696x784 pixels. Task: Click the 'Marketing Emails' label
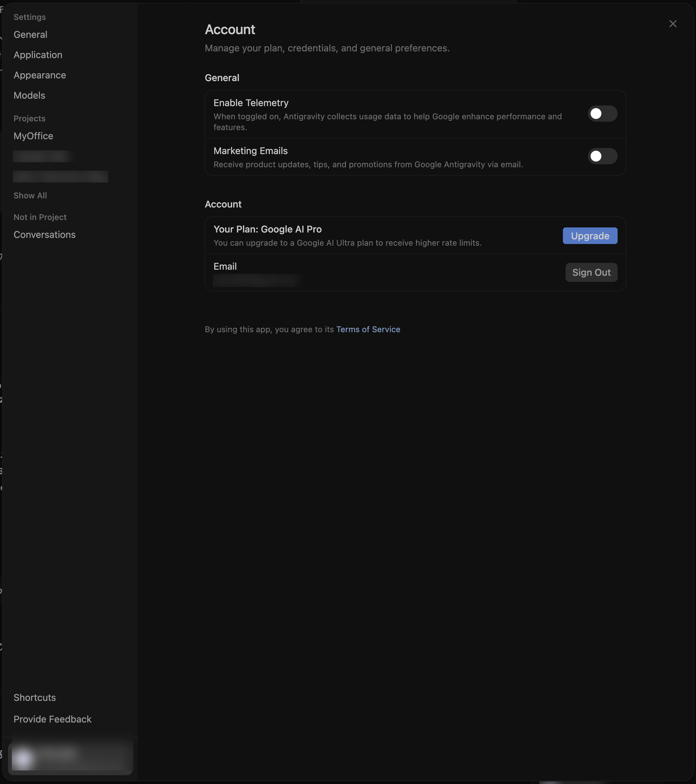pyautogui.click(x=251, y=151)
